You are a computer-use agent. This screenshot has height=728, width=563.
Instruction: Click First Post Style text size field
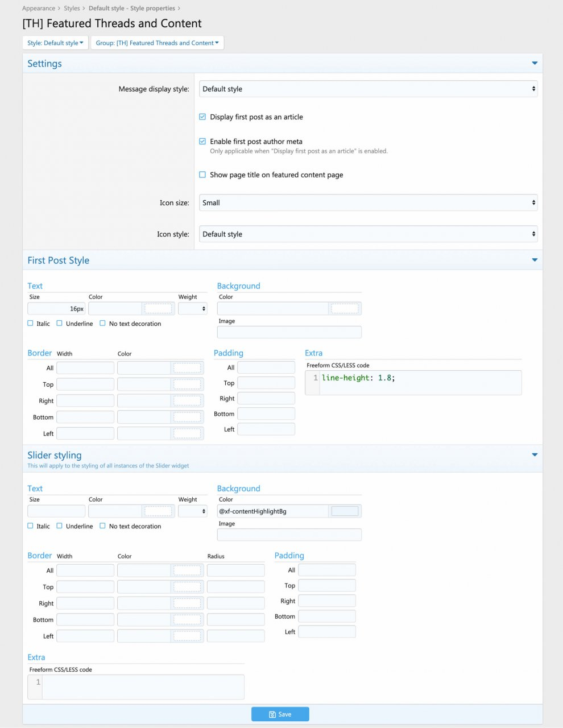pos(56,308)
